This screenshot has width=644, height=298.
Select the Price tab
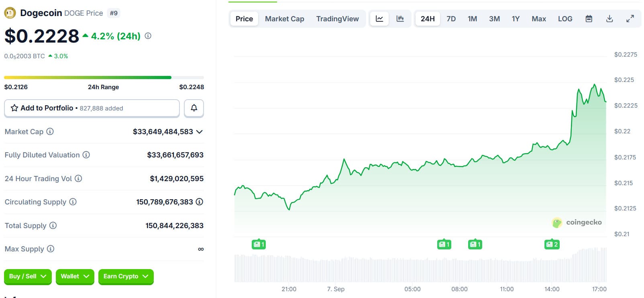coord(244,18)
